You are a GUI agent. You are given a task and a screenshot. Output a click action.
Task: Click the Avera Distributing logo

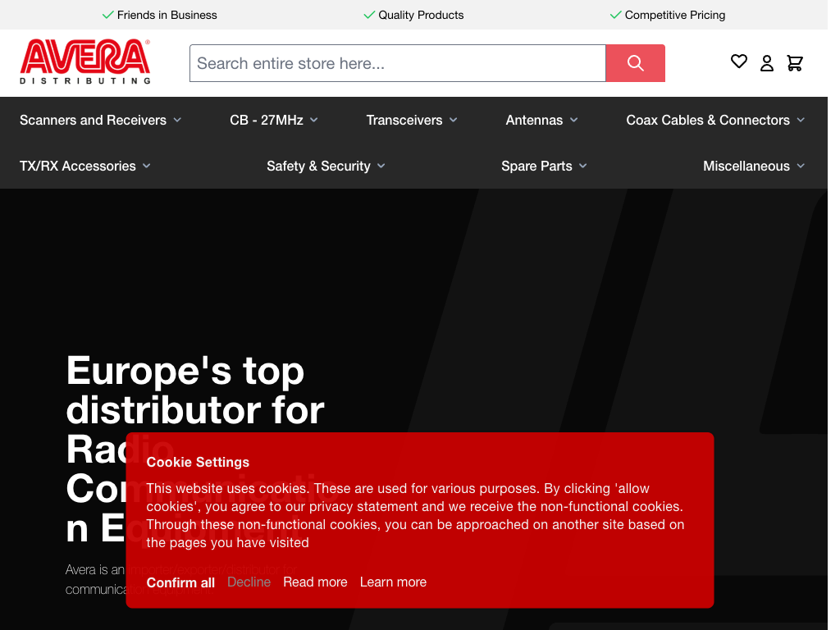click(85, 62)
